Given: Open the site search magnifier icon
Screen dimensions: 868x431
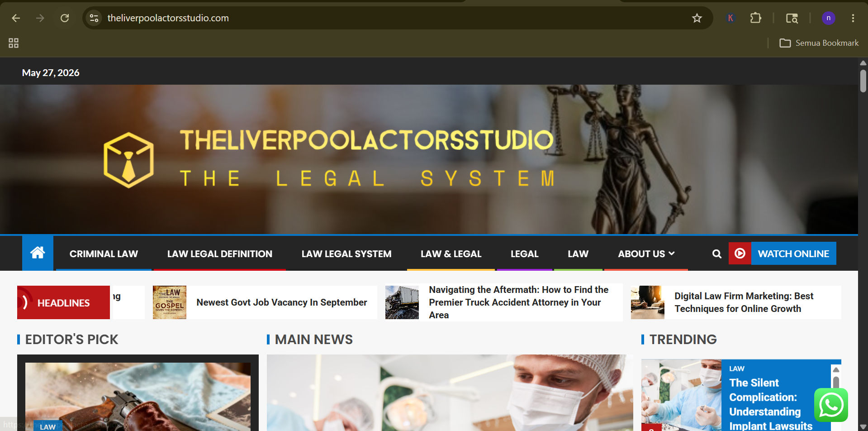Looking at the screenshot, I should [x=717, y=254].
